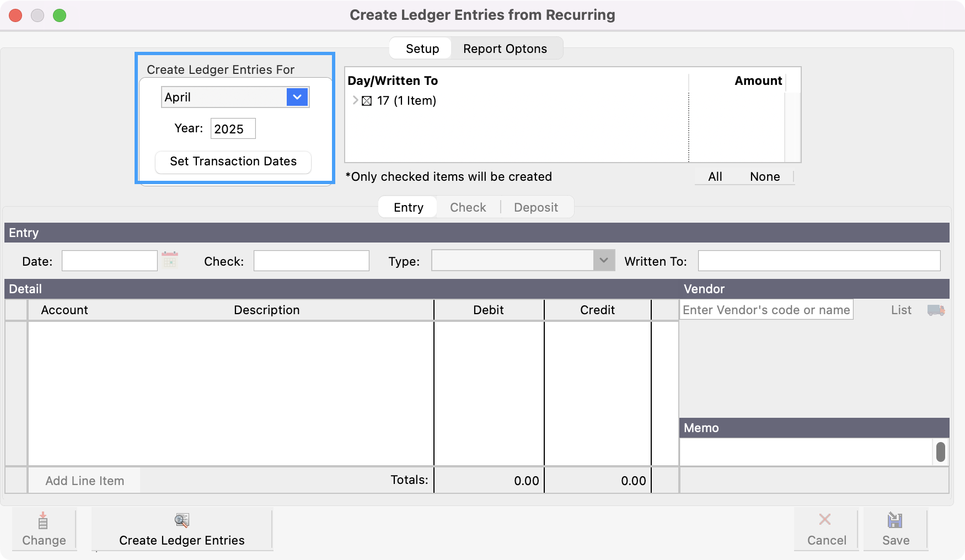Image resolution: width=965 pixels, height=560 pixels.
Task: Focus the Written To text field
Action: [818, 261]
